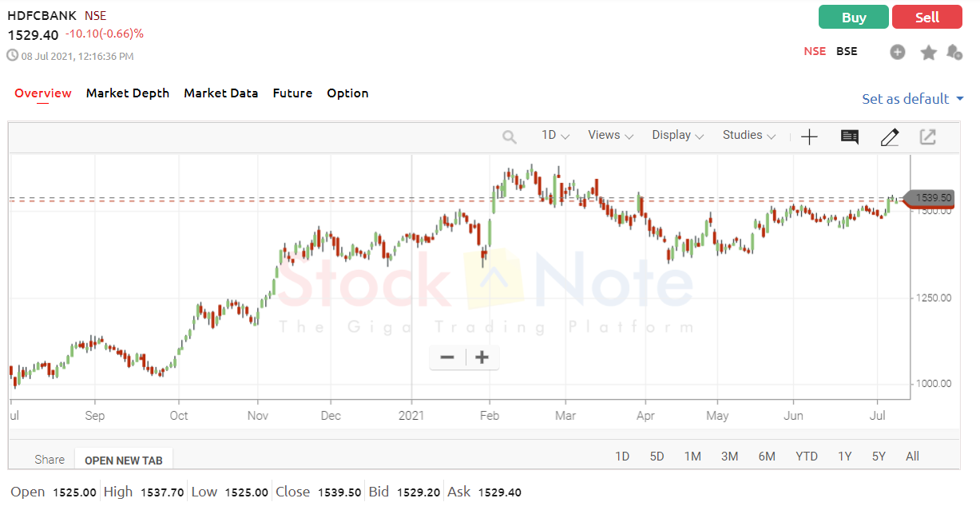Viewport: 980px width, 510px height.
Task: Click OPEN NEW TAB below the chart
Action: (124, 460)
